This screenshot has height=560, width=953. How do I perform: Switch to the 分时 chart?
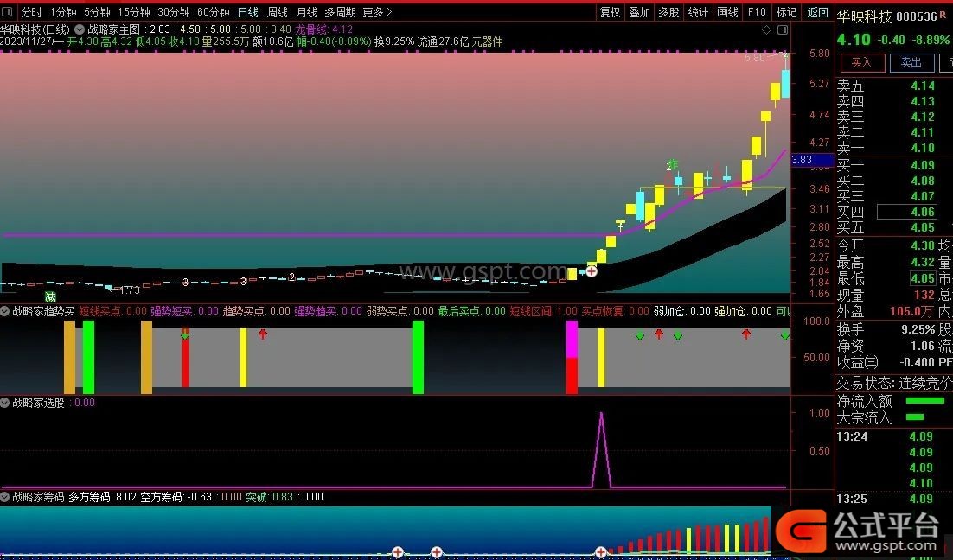point(32,12)
